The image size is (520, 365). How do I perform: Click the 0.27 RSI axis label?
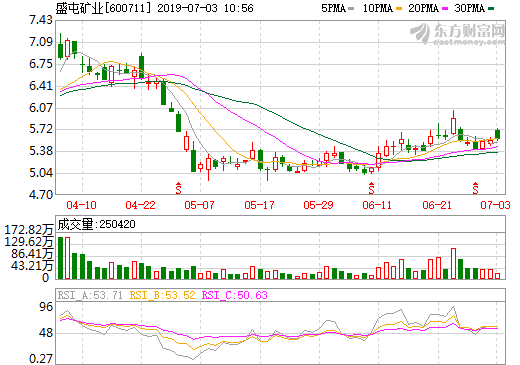[41, 359]
